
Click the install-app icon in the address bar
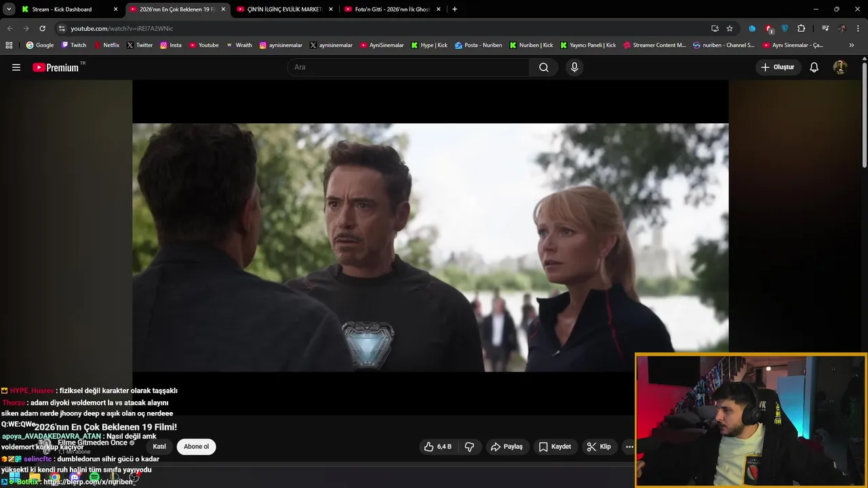pyautogui.click(x=715, y=28)
